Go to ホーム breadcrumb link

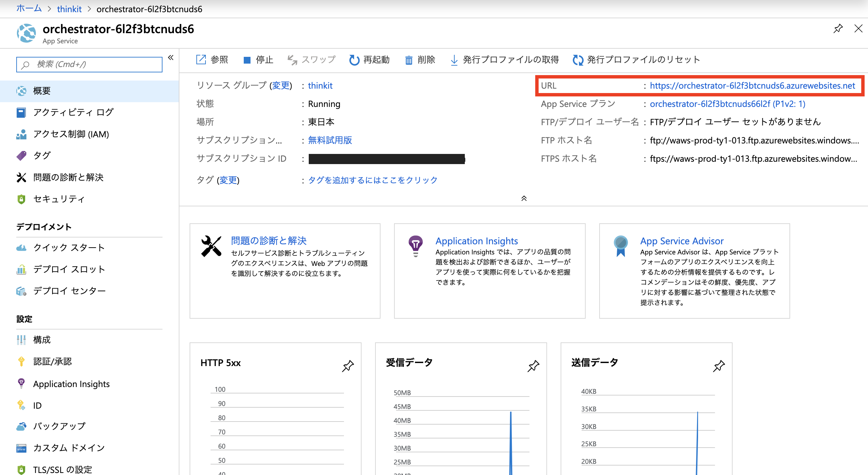[x=29, y=9]
